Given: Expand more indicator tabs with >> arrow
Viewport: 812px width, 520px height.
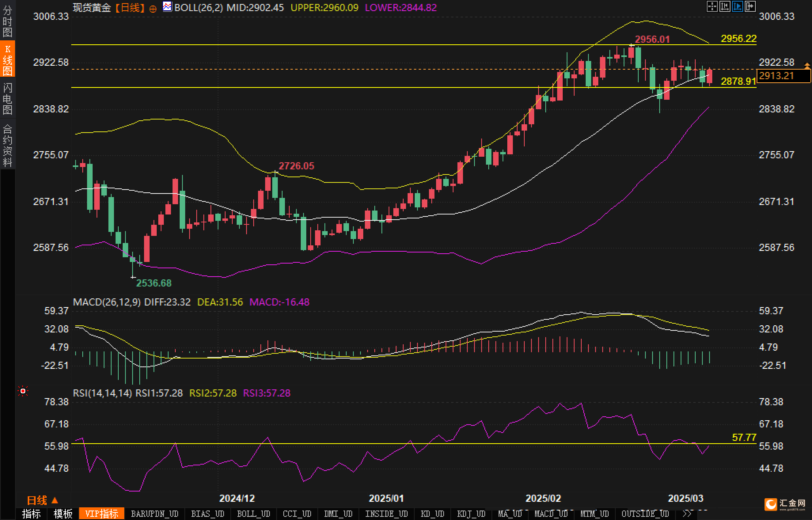Looking at the screenshot, I should pyautogui.click(x=687, y=514).
